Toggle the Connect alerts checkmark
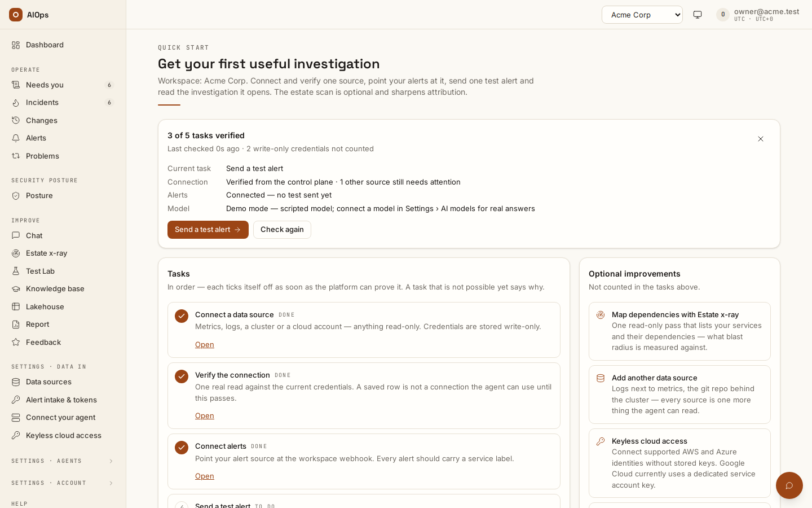Image resolution: width=812 pixels, height=508 pixels. point(182,448)
